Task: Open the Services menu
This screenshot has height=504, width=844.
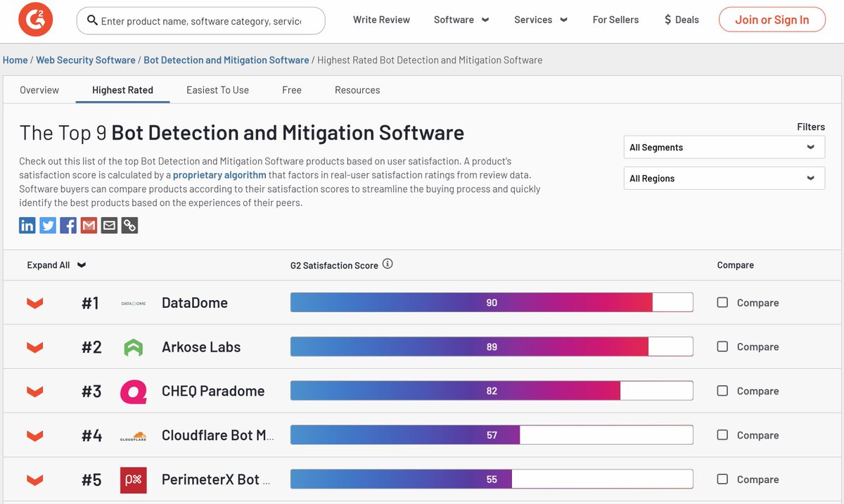Action: (541, 20)
